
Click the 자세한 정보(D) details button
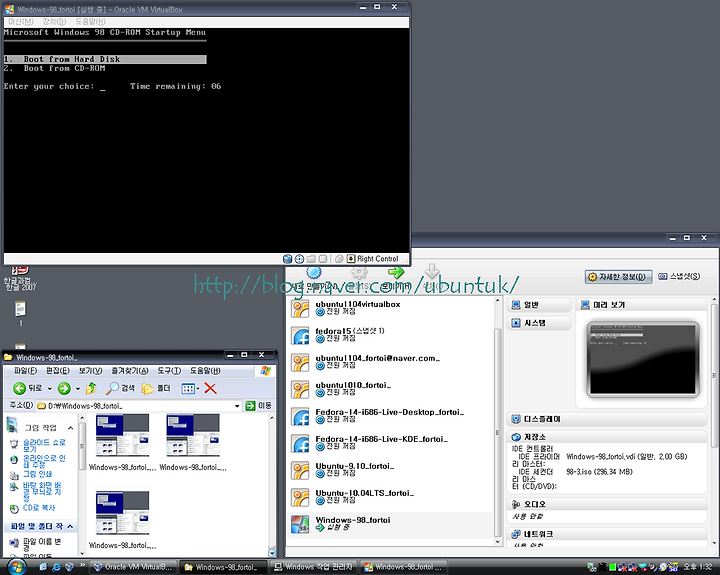point(619,276)
